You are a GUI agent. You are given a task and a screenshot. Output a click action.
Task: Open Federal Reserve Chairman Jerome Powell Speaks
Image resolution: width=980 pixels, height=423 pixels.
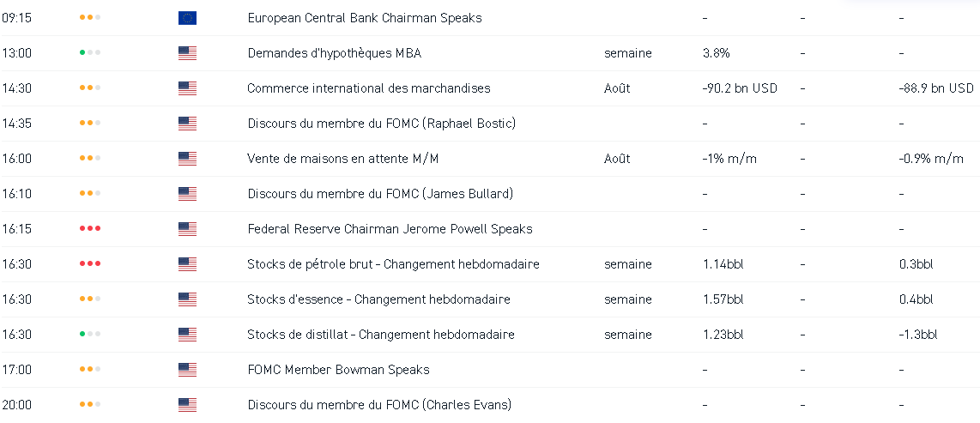tap(390, 229)
